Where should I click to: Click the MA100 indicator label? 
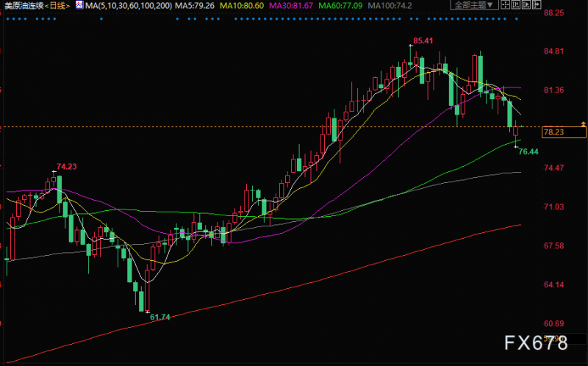(390, 6)
